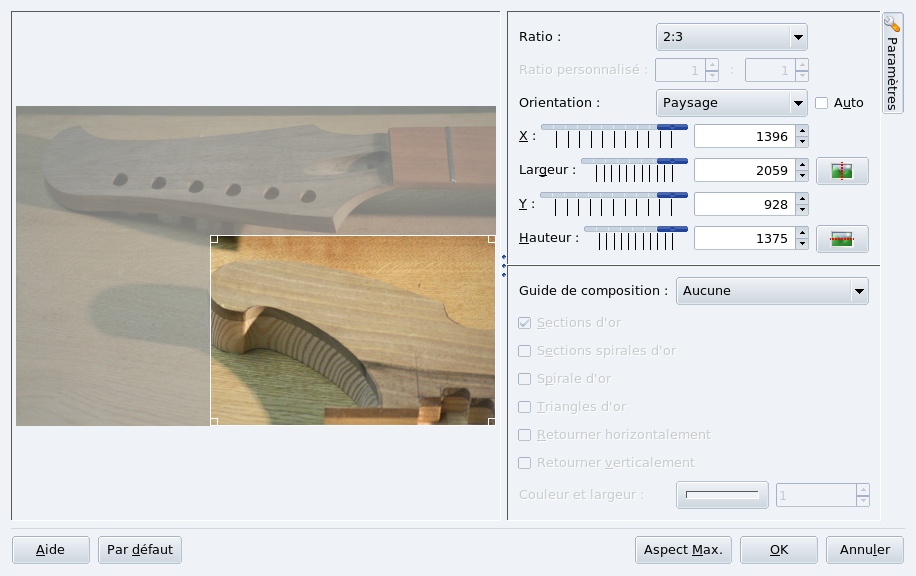Open the Orientation dropdown set to Paysage
This screenshot has height=576, width=916.
click(731, 103)
